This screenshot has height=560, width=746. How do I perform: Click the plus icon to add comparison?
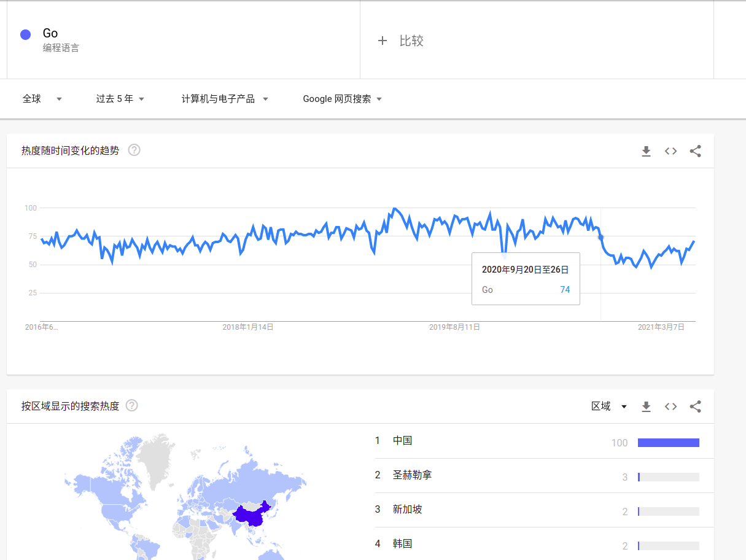coord(383,41)
